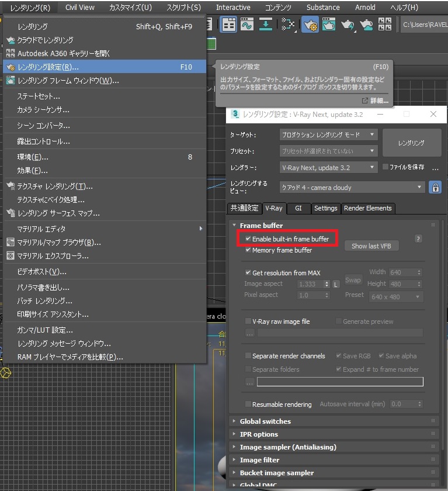Switch to the GI tab
This screenshot has height=491, width=448.
pos(298,208)
